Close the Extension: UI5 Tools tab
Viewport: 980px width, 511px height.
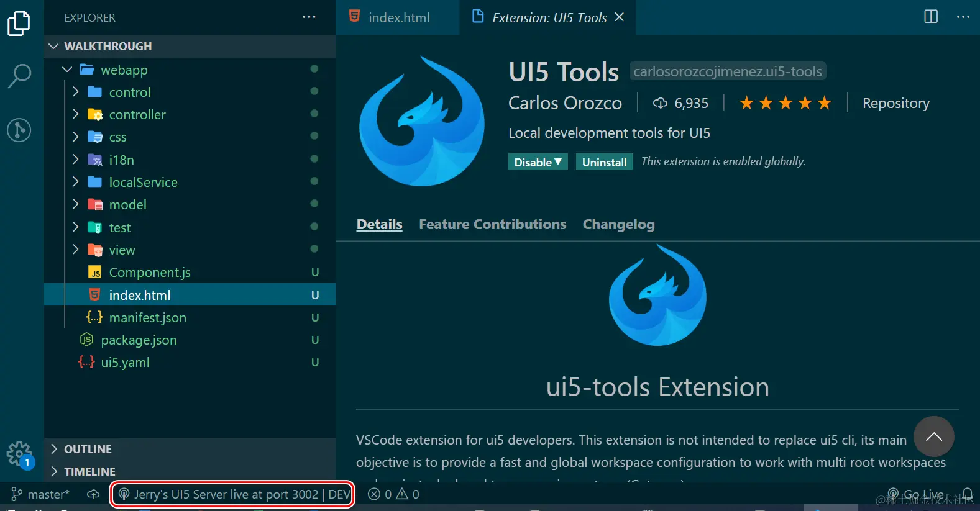(x=620, y=17)
